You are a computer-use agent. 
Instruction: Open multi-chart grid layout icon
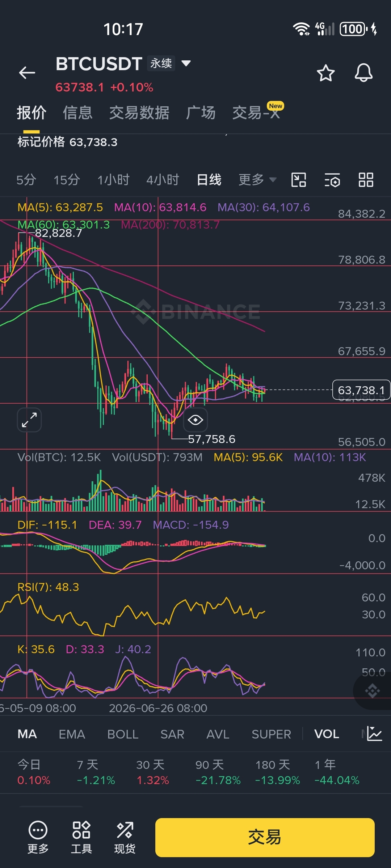[366, 180]
